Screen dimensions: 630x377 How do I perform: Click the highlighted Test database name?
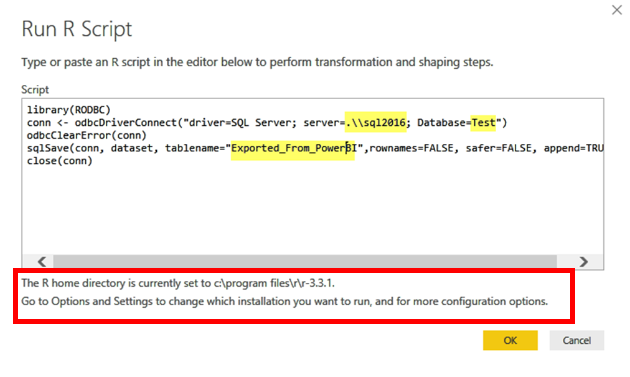click(x=483, y=123)
